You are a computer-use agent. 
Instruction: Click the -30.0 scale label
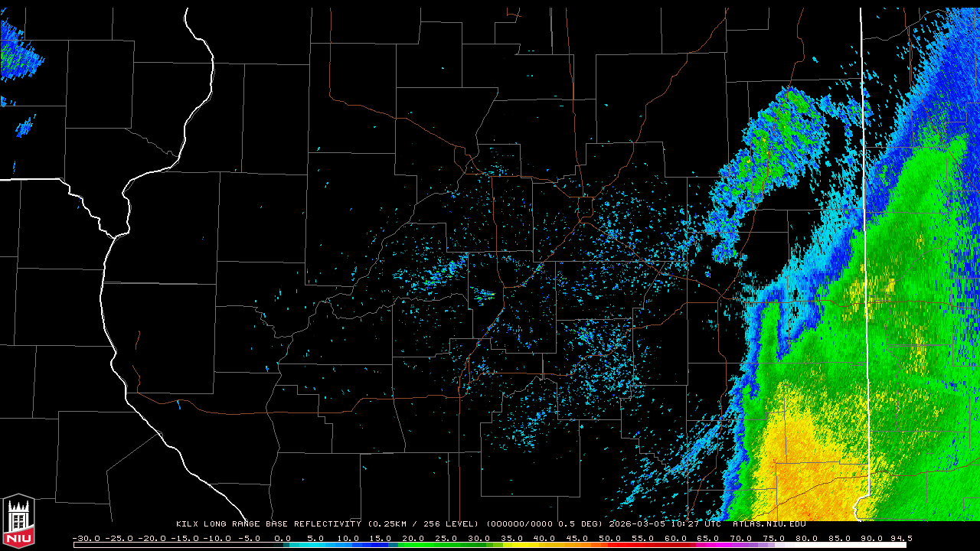[86, 539]
